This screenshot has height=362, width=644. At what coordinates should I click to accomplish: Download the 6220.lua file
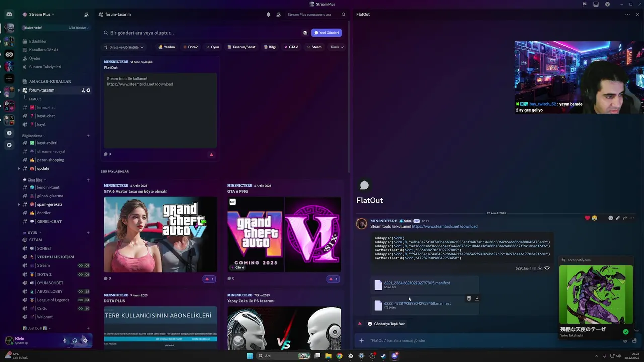pyautogui.click(x=540, y=268)
